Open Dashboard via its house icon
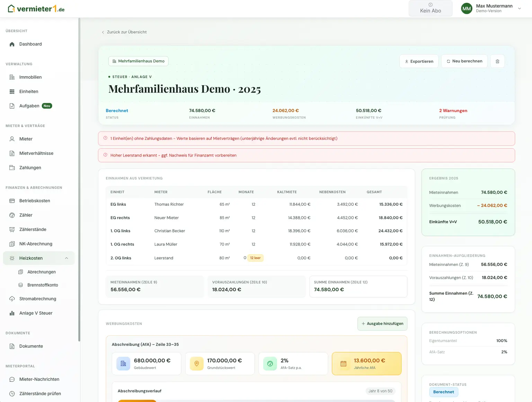The height and width of the screenshot is (402, 532). [12, 44]
